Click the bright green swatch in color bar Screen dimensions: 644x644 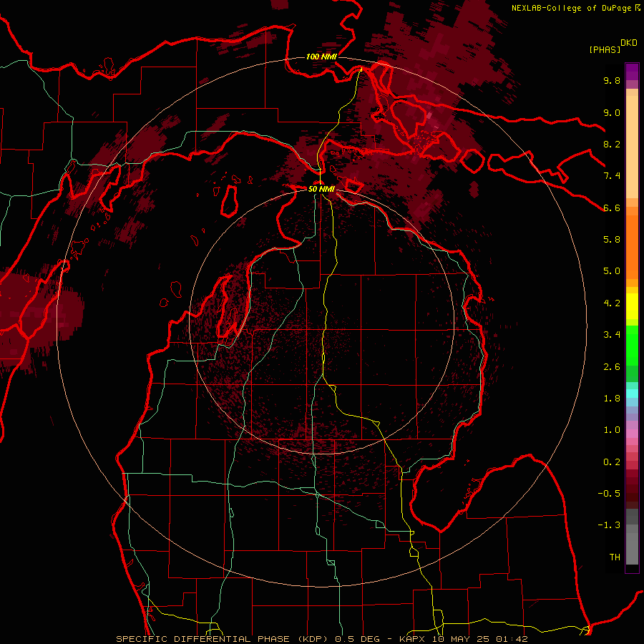pos(632,345)
